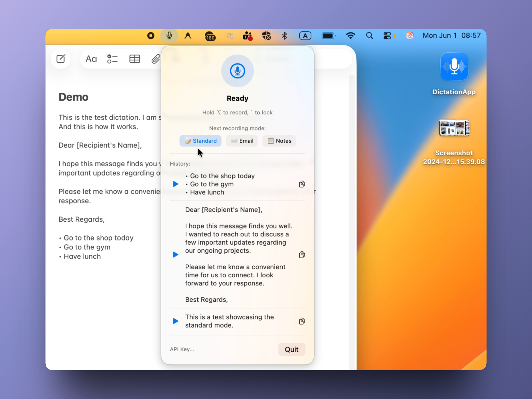This screenshot has height=399, width=532.
Task: Click 'Dear [Recipient's Name],' in the note
Action: 100,145
